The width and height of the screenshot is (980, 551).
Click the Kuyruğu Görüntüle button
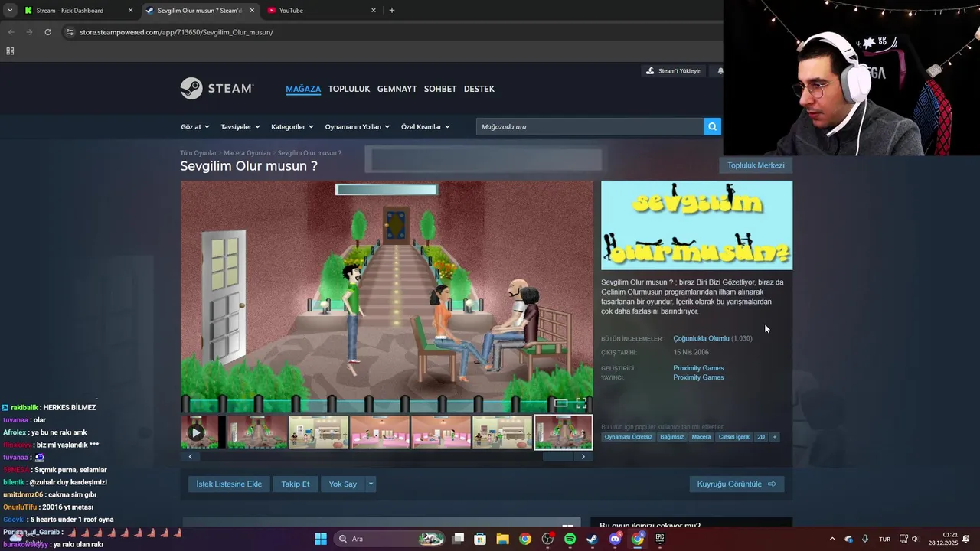pyautogui.click(x=737, y=484)
